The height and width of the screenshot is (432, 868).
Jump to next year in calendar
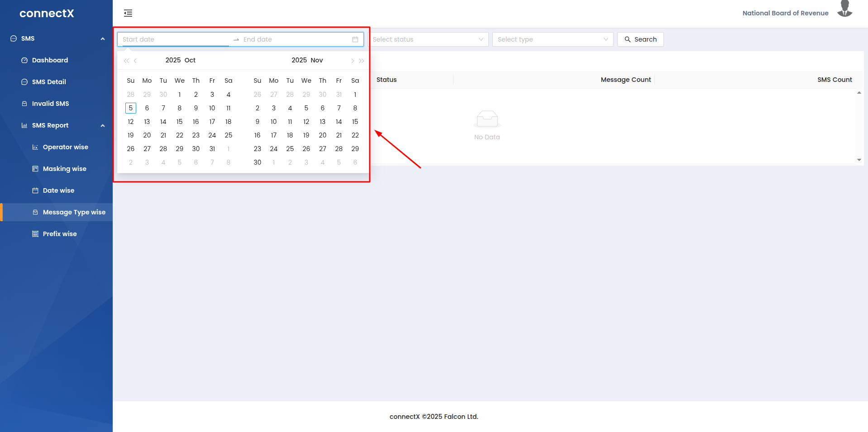point(362,61)
